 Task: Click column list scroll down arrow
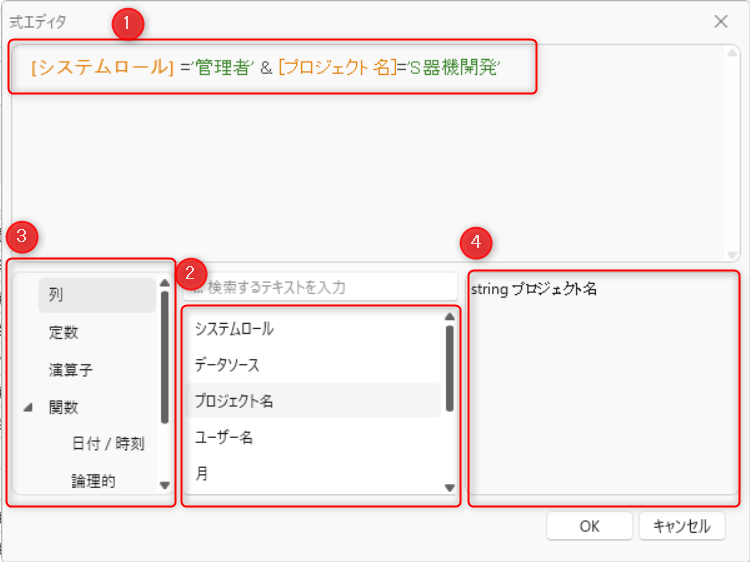pyautogui.click(x=450, y=488)
